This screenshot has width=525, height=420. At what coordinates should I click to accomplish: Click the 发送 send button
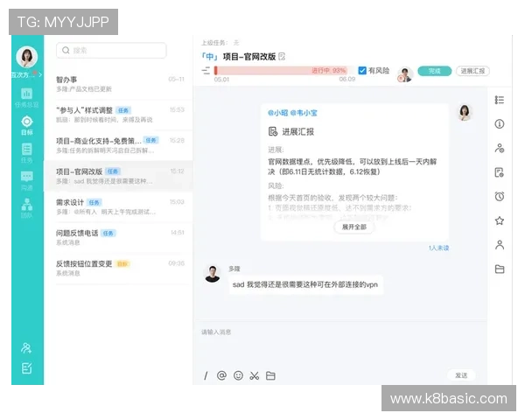point(461,375)
